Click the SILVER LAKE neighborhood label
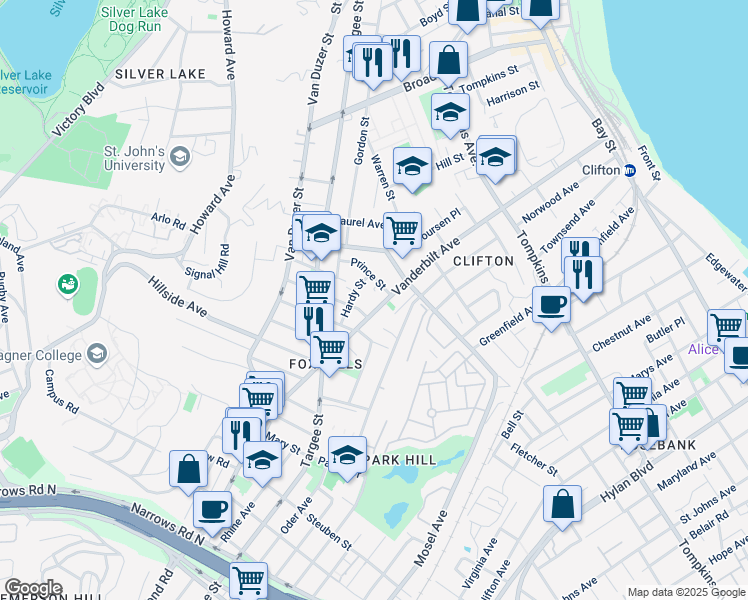The height and width of the screenshot is (600, 748). (x=160, y=74)
